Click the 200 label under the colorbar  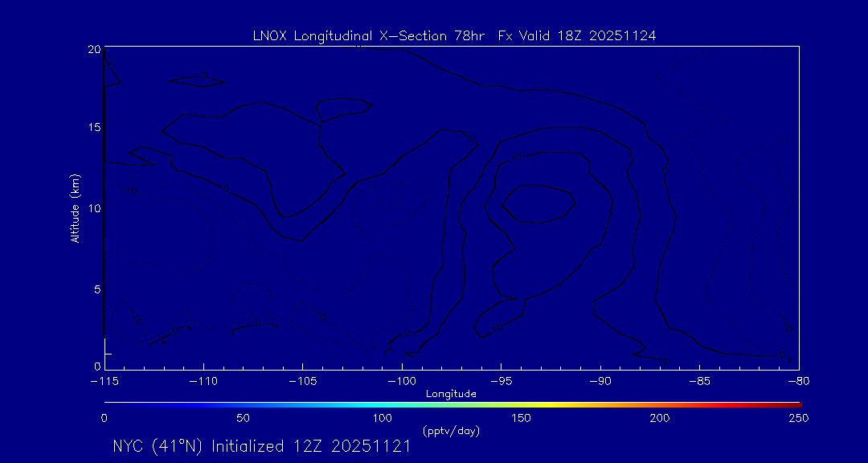660,418
